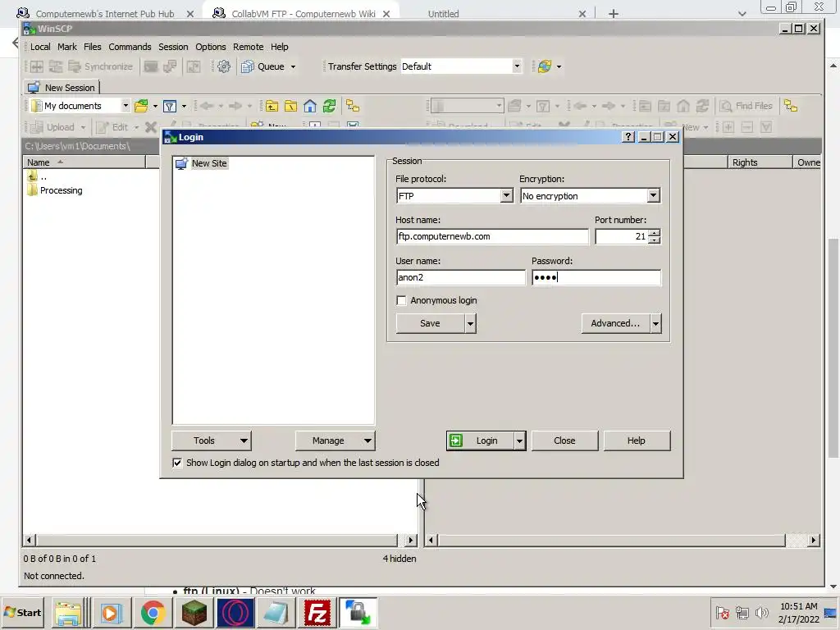Refresh the local directory listing

click(x=329, y=106)
